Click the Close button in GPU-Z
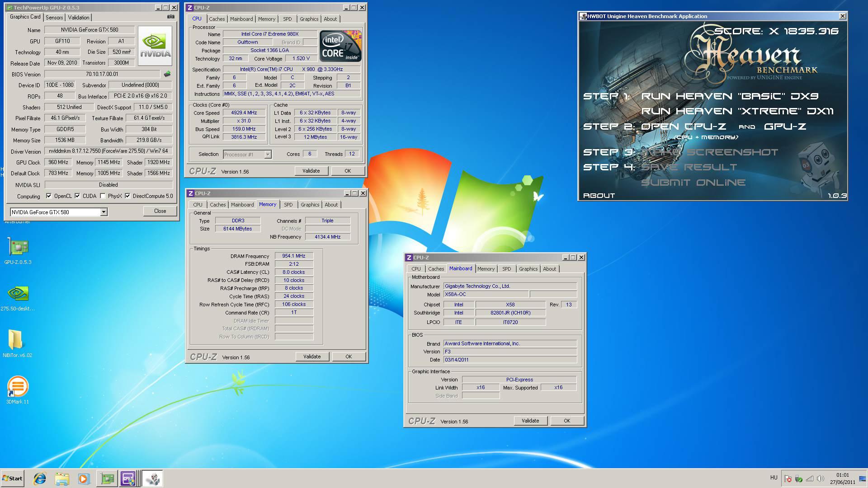Screen dimensions: 868x488 (160, 211)
